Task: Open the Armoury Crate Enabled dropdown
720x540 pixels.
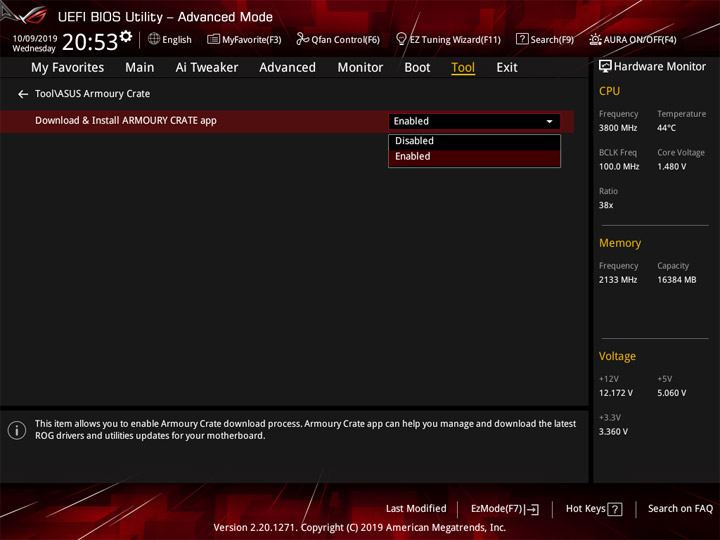Action: click(x=474, y=121)
